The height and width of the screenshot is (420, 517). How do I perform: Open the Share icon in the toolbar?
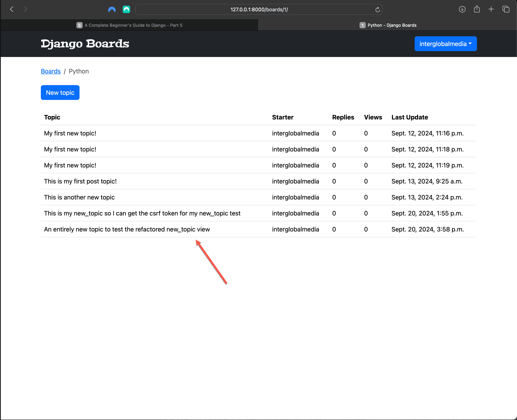coord(477,9)
